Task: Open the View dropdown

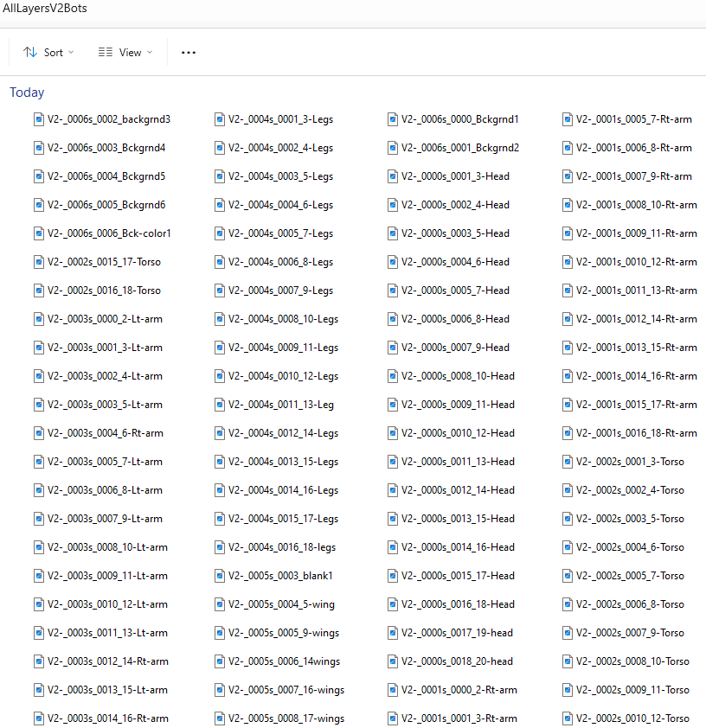Action: pos(125,53)
